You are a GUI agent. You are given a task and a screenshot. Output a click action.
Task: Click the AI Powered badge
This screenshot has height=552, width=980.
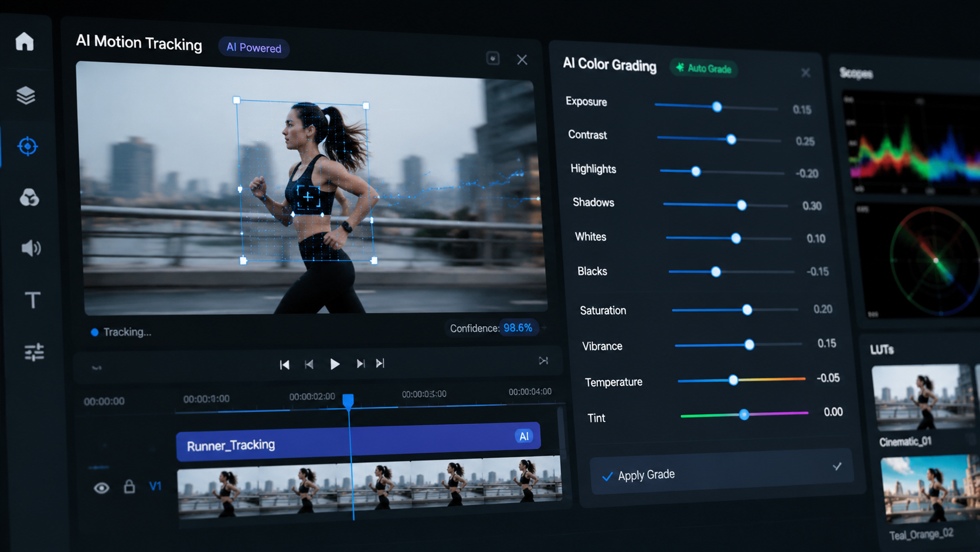click(x=254, y=48)
